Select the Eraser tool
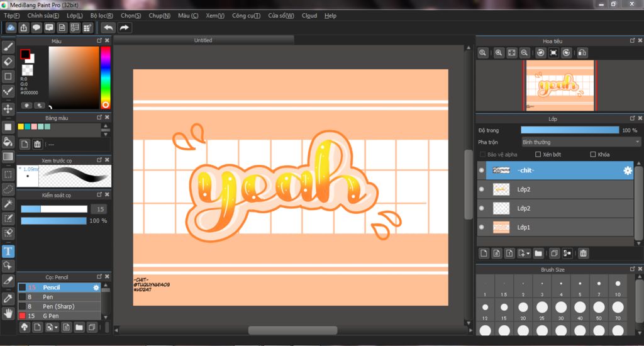This screenshot has width=644, height=346. (8, 62)
